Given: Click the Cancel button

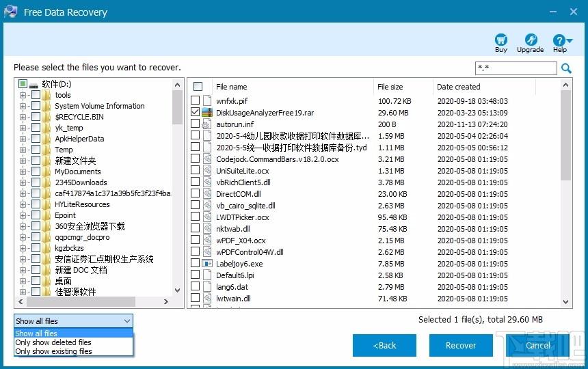Looking at the screenshot, I should pyautogui.click(x=538, y=345).
